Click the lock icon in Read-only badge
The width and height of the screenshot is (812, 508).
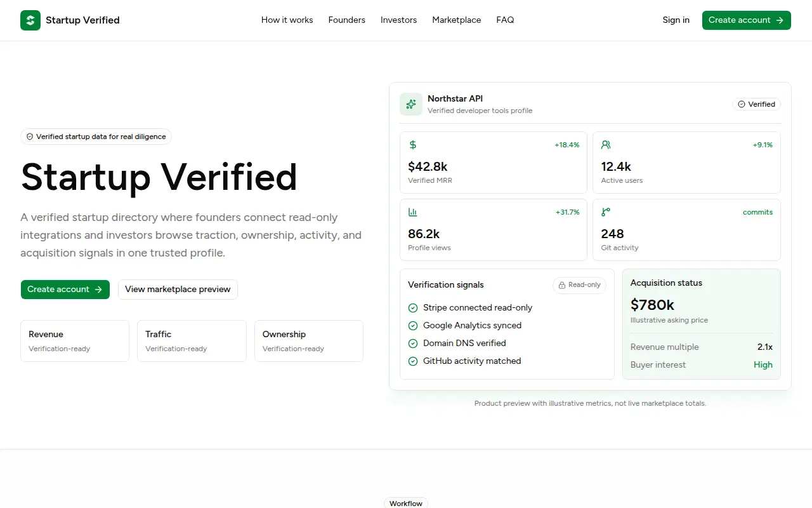561,285
